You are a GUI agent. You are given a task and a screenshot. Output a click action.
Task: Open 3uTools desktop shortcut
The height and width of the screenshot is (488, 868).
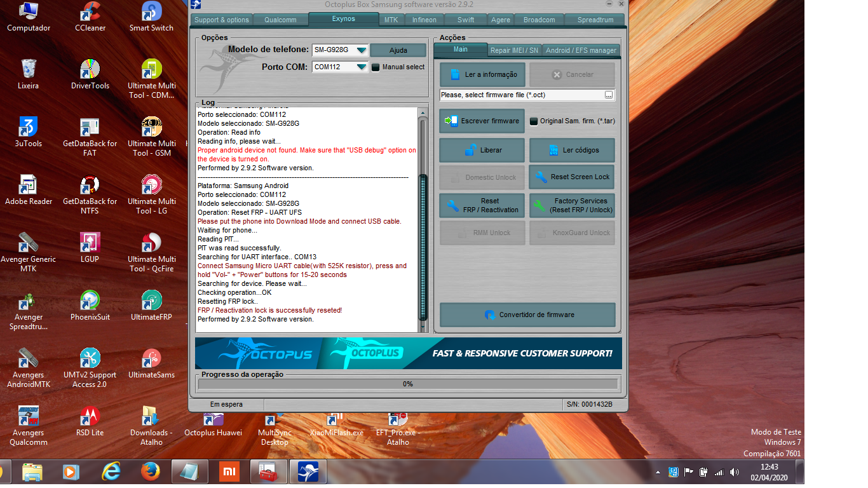29,132
